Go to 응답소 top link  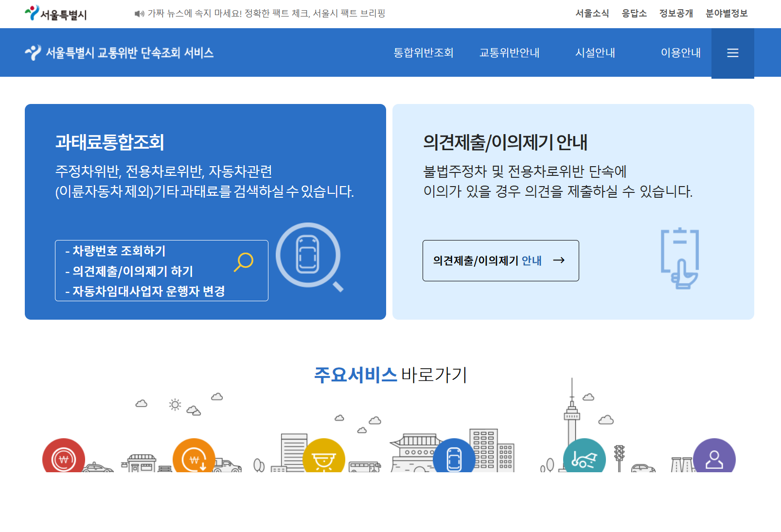point(634,14)
